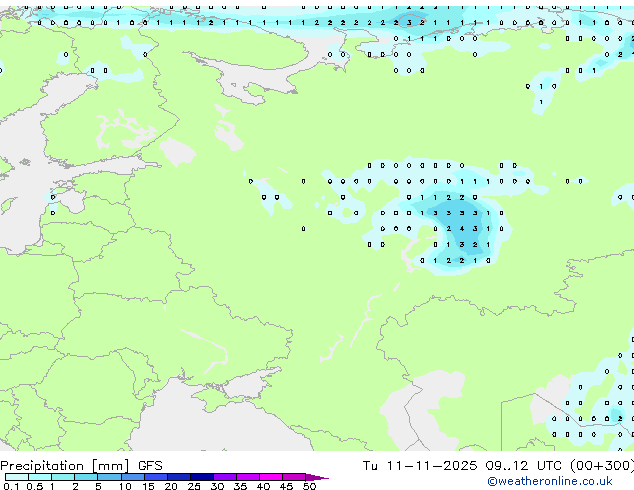Click the "0.1" legend scale label
The width and height of the screenshot is (634, 490).
[x=11, y=486]
